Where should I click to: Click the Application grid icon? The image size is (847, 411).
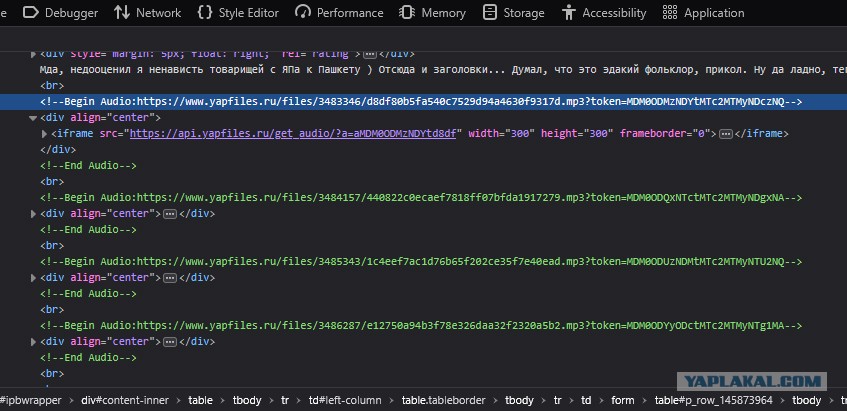pyautogui.click(x=670, y=13)
